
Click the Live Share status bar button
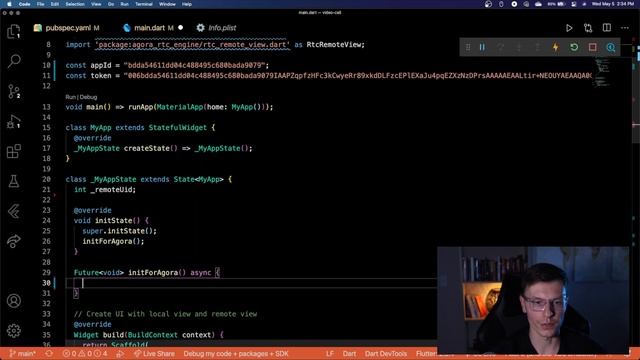pos(154,353)
